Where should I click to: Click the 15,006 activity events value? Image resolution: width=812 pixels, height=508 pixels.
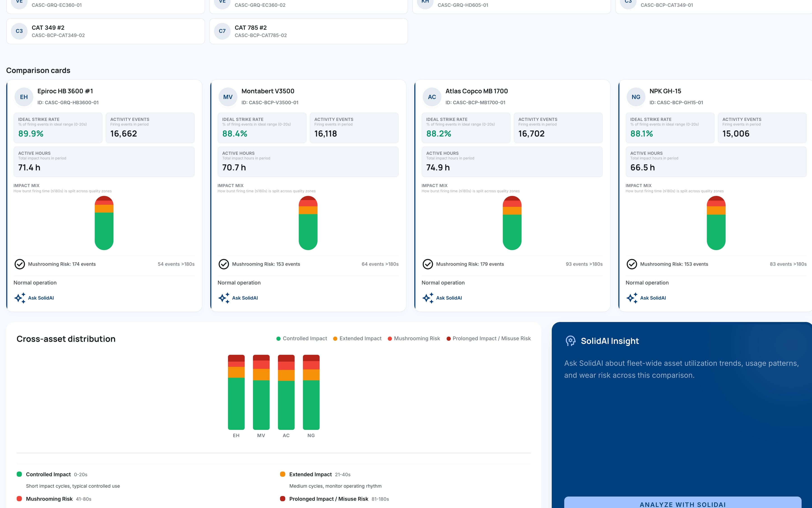click(x=736, y=134)
